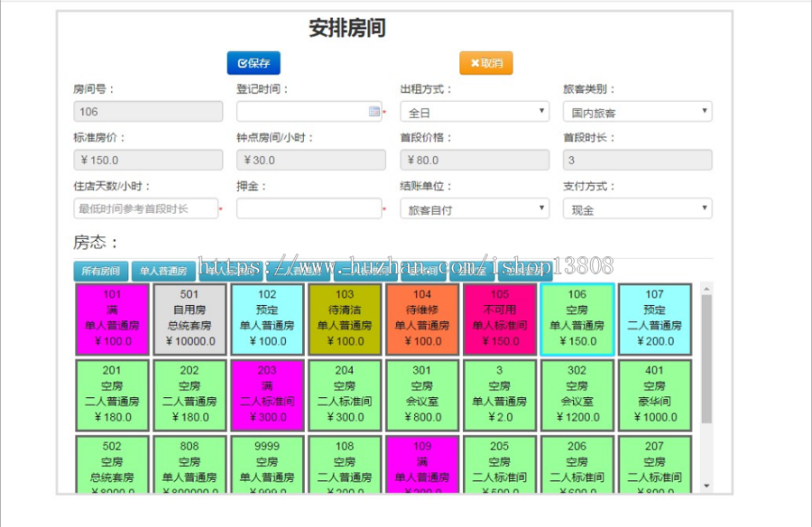
Task: Click the 登记时间 date input field
Action: click(309, 111)
